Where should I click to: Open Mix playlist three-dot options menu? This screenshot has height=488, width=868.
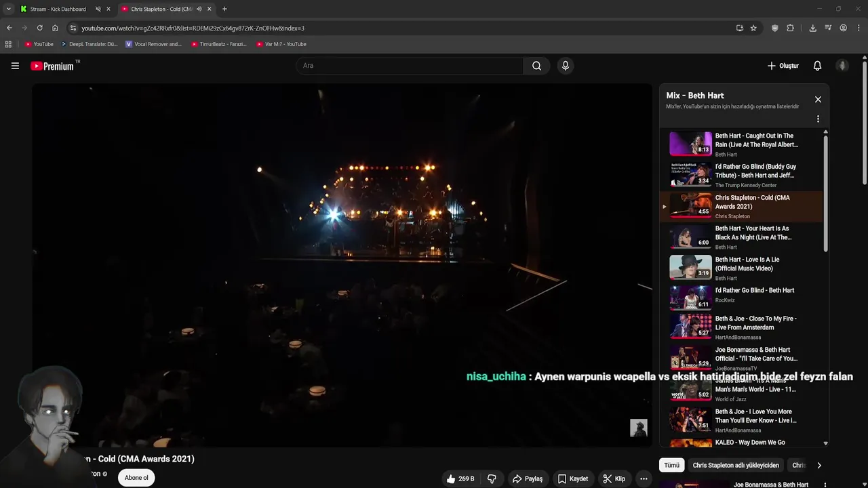[818, 119]
